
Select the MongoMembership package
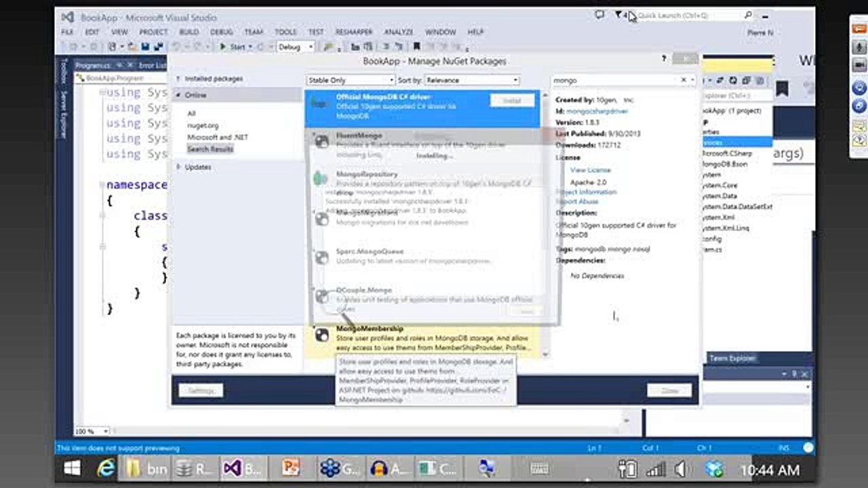tap(422, 339)
